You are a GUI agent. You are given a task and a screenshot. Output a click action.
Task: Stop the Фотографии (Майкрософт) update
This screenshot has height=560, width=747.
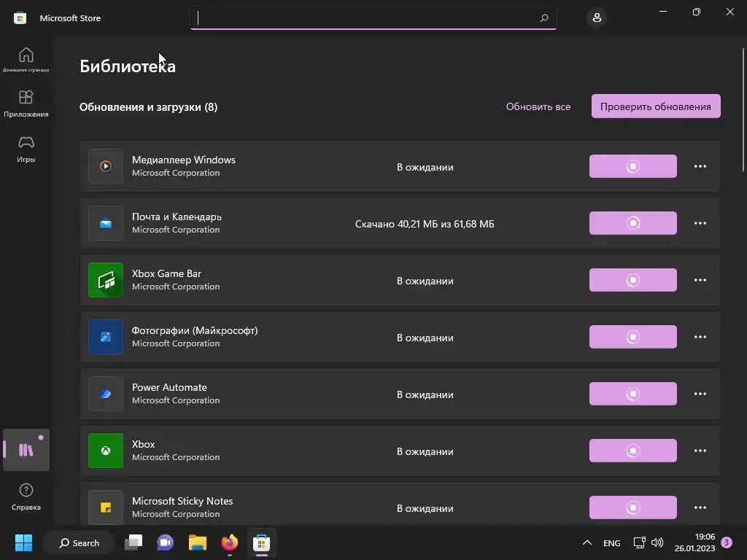pyautogui.click(x=632, y=337)
